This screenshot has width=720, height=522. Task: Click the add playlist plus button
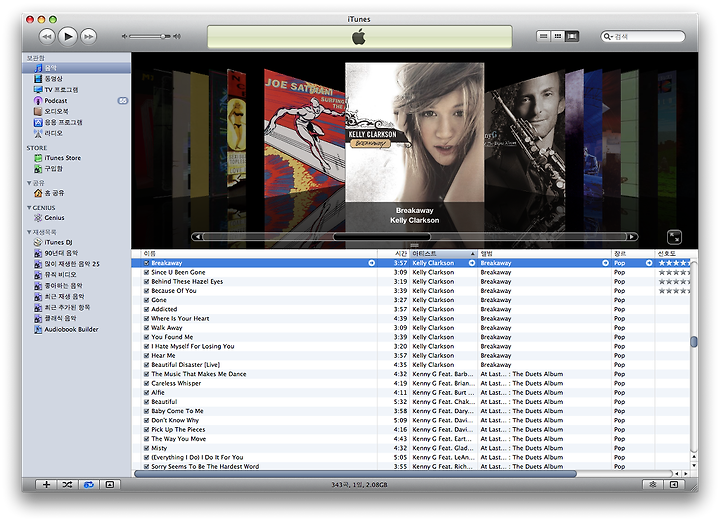point(46,485)
